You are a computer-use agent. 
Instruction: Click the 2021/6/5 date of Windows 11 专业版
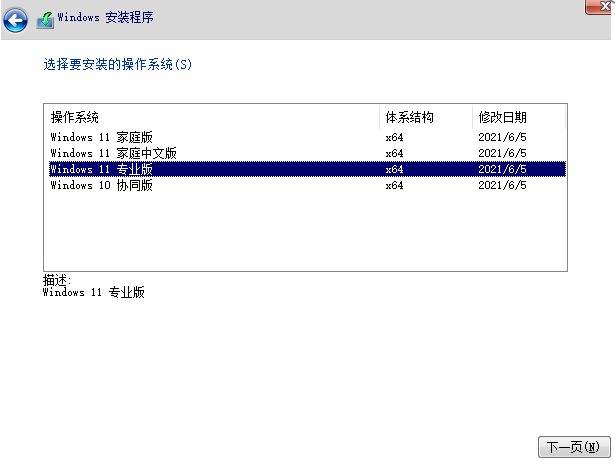(x=502, y=169)
